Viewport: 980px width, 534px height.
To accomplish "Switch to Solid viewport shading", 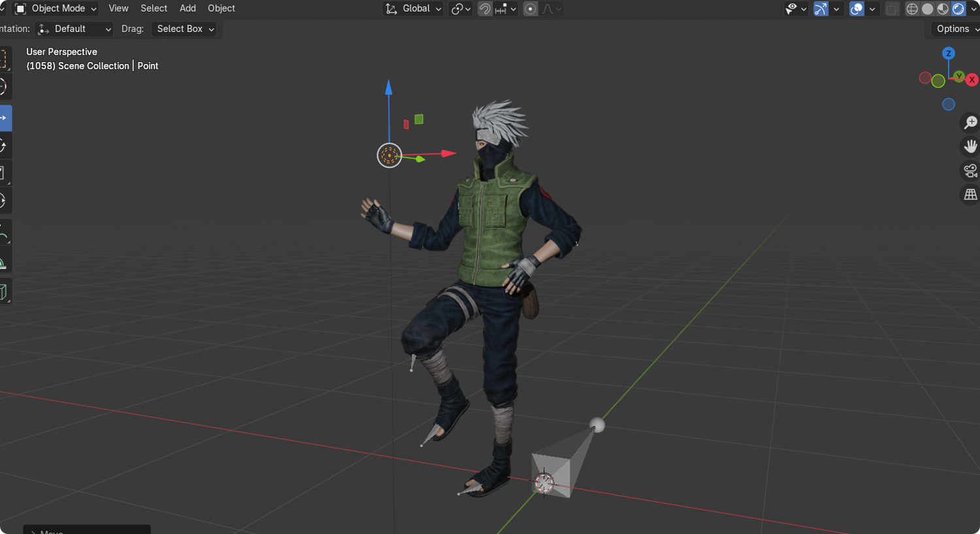I will click(928, 9).
